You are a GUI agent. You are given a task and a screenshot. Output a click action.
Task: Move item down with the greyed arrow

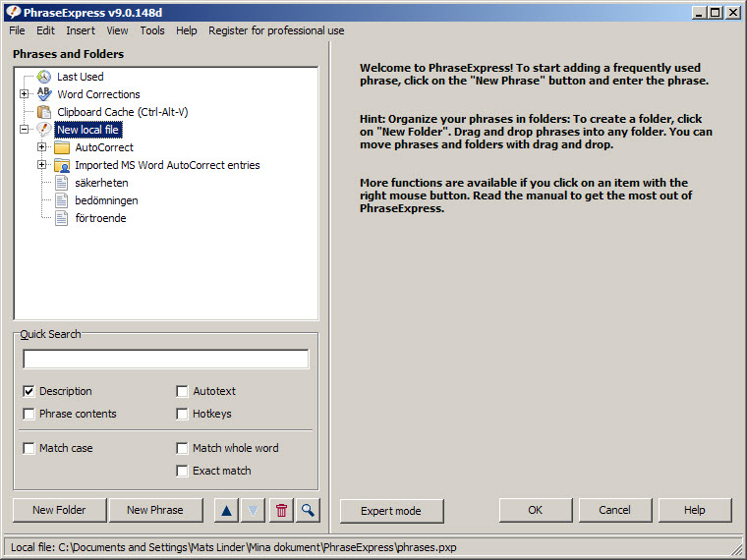(253, 511)
